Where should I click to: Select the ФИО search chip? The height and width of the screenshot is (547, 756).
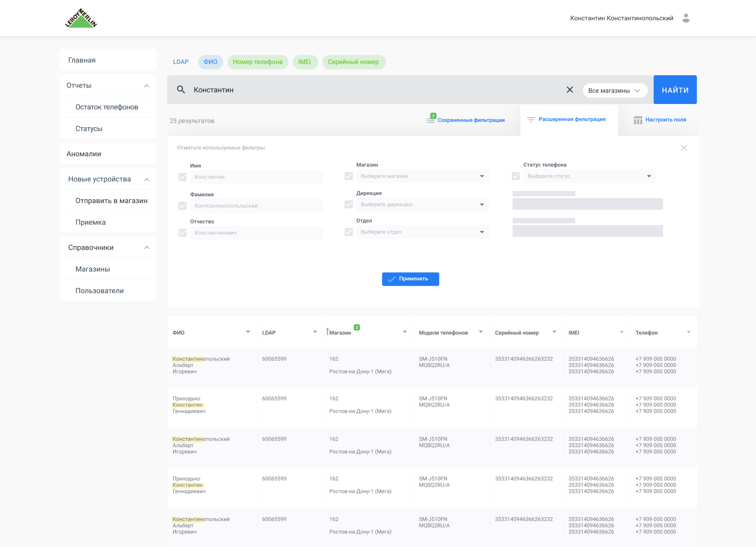[x=210, y=62]
